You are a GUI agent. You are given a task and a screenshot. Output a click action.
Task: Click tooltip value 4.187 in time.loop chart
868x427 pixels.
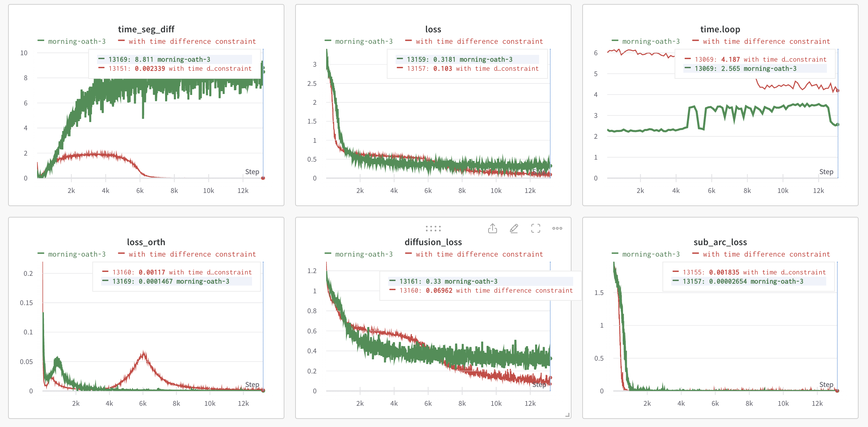[731, 60]
